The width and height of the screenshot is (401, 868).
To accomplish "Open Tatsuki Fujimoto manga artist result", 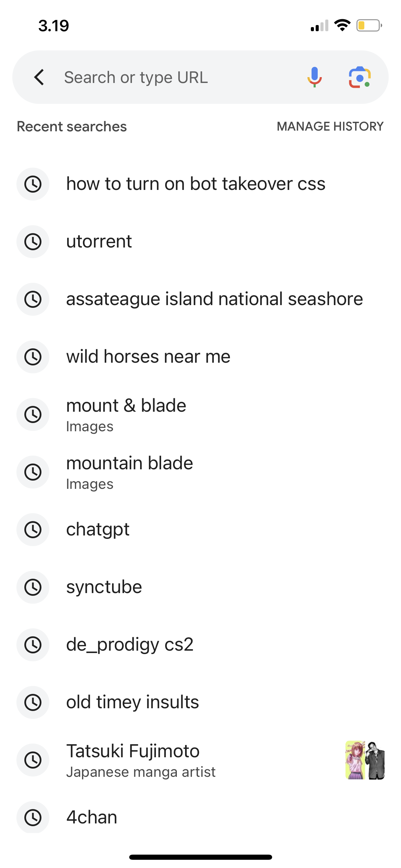I will 200,760.
